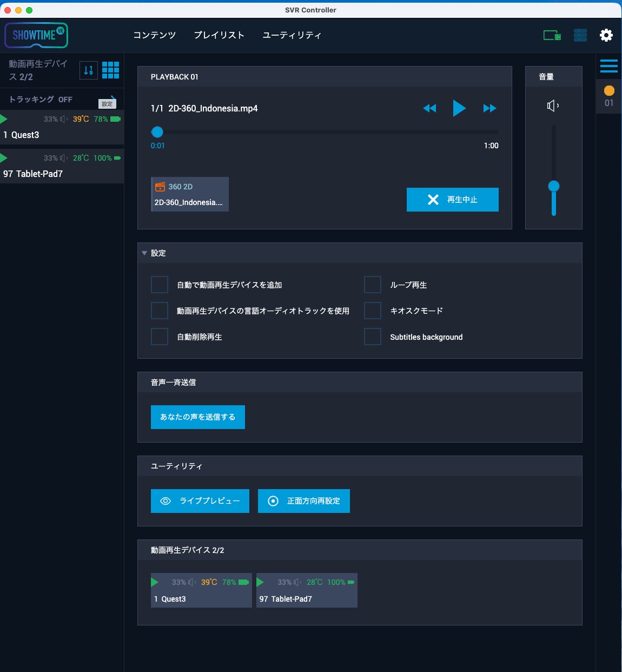This screenshot has height=672, width=622.
Task: Open the green device connection icon
Action: 552,36
